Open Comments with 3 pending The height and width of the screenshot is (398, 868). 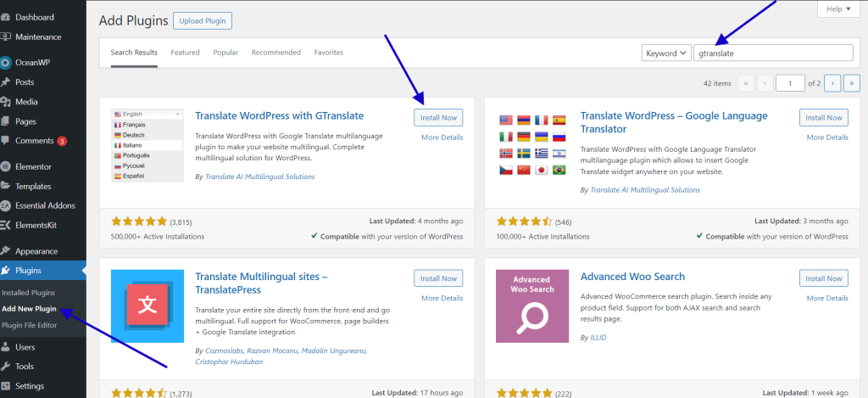coord(42,141)
